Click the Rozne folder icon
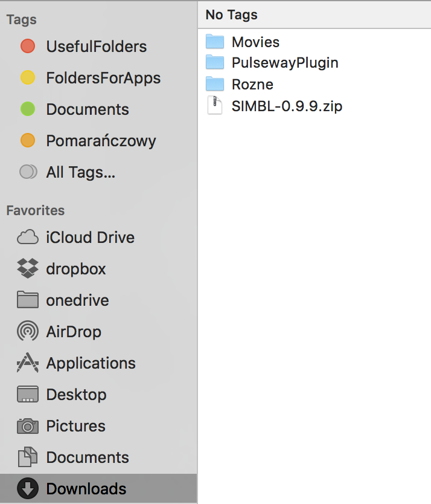This screenshot has height=504, width=431. point(215,84)
